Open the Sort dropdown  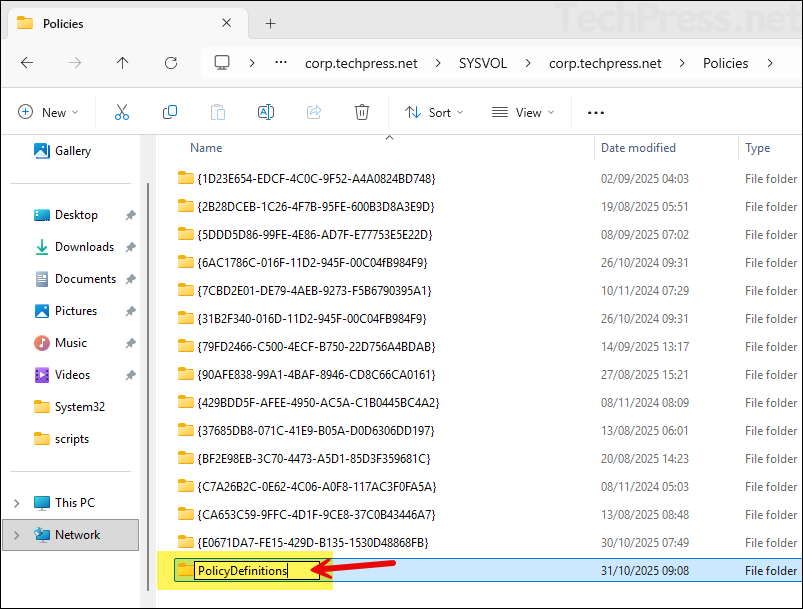pyautogui.click(x=433, y=112)
